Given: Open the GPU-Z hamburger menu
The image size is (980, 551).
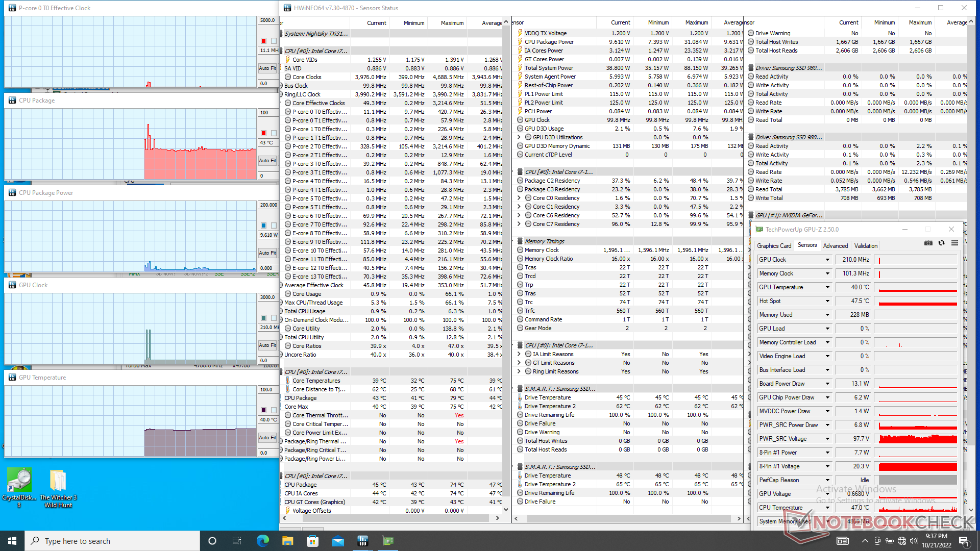Looking at the screenshot, I should click(954, 243).
